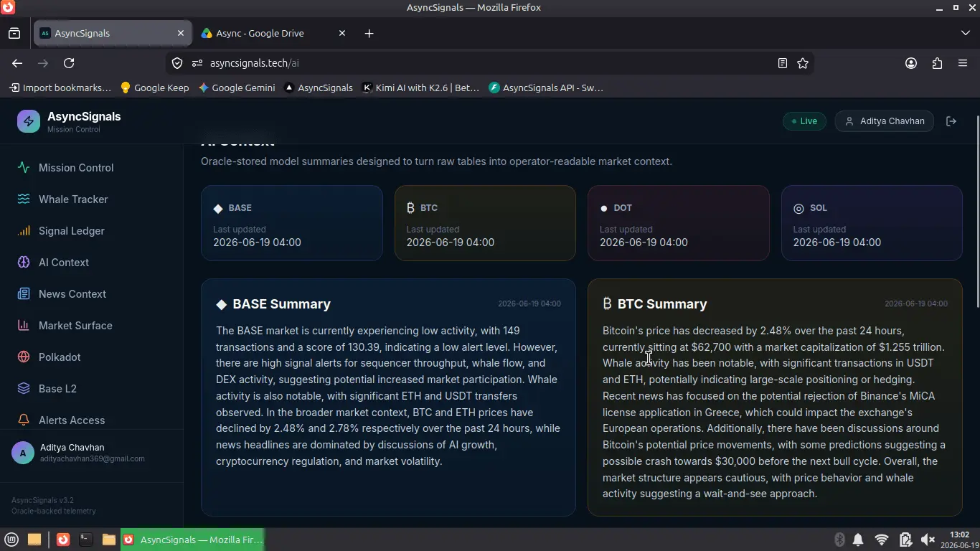Screen dimensions: 980x551
Task: Open Firefox account menu
Action: (x=911, y=63)
